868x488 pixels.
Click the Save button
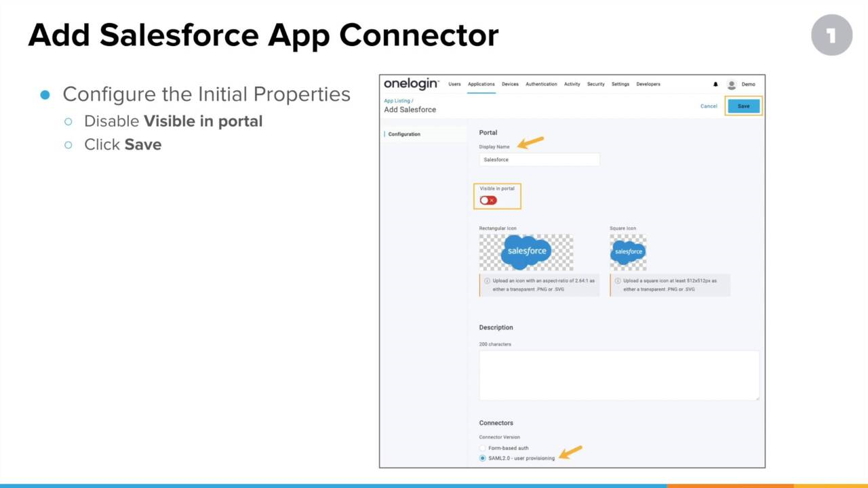[743, 106]
